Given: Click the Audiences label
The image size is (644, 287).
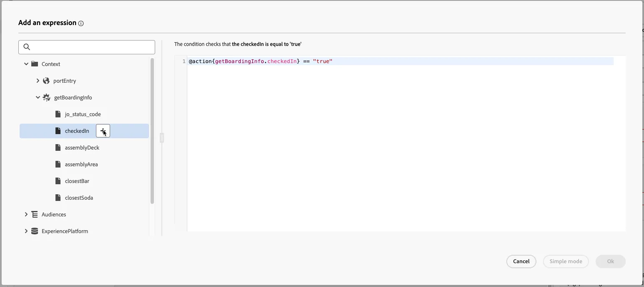Looking at the screenshot, I should 54,214.
